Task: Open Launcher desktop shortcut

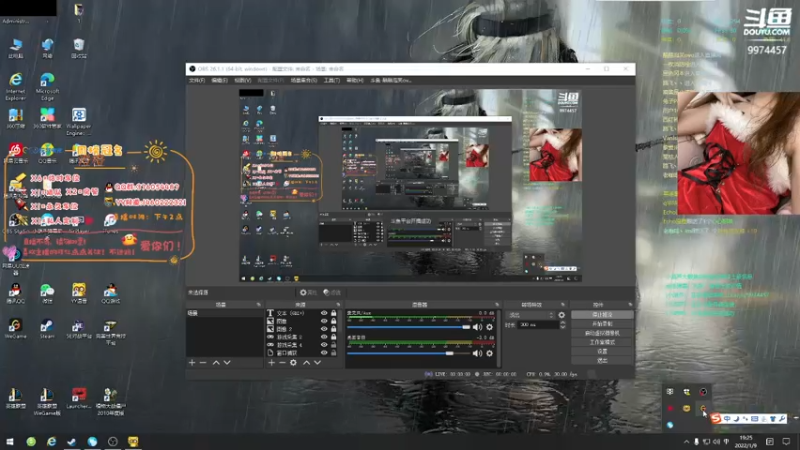Action: pyautogui.click(x=79, y=398)
